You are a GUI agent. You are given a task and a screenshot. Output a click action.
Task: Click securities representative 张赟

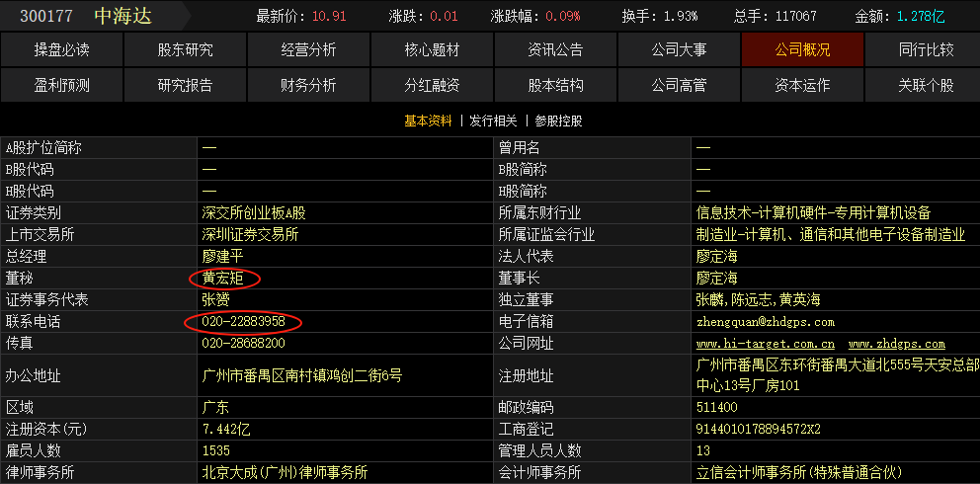point(215,299)
